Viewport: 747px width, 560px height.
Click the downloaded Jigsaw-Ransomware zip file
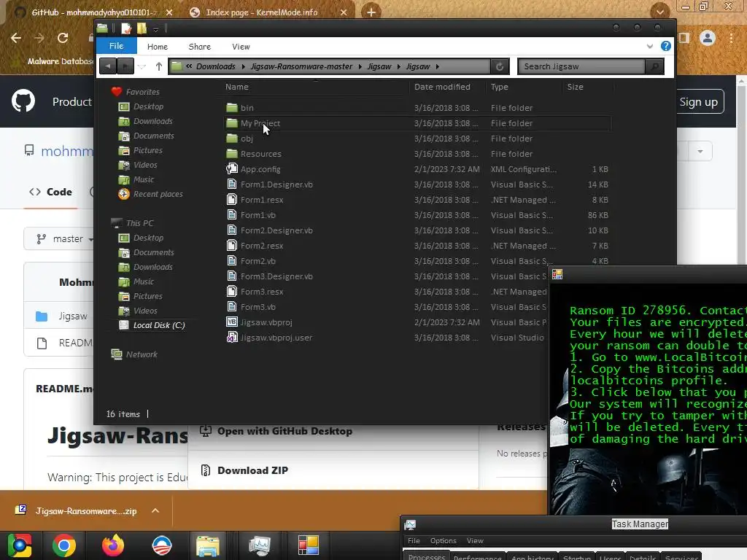(x=86, y=511)
